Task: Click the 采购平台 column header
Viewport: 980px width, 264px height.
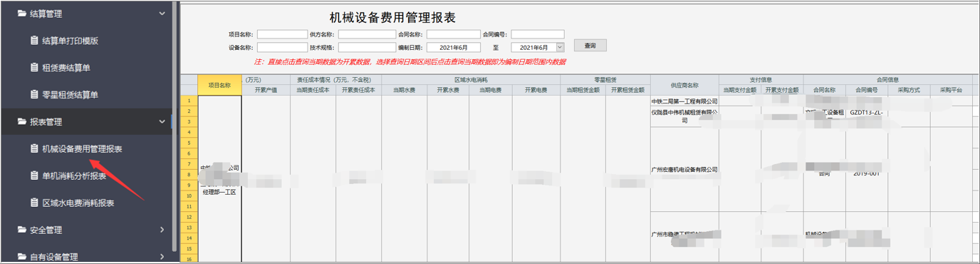Action: [x=951, y=90]
